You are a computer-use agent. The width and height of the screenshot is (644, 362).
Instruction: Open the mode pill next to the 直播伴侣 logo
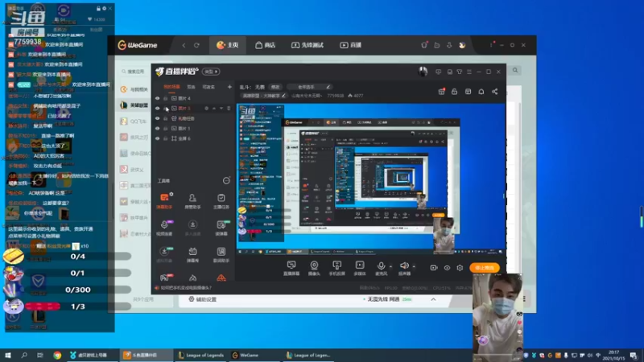coord(211,72)
